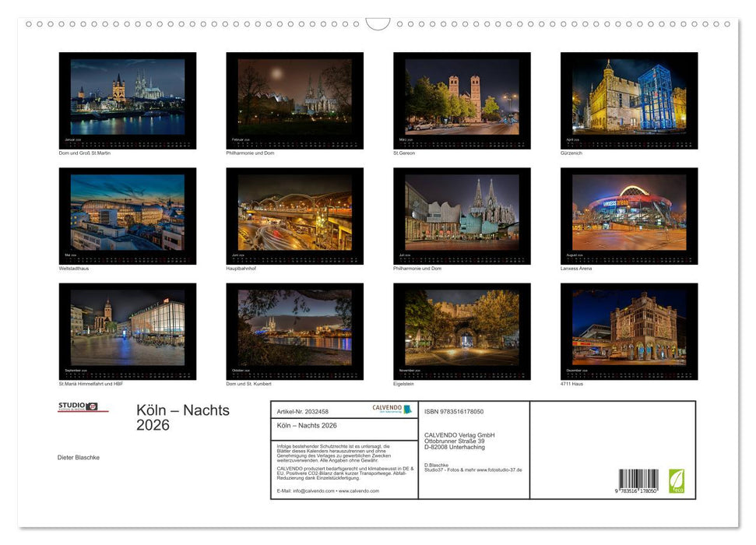Click the CALVENDO wave symbol beside the logo
The width and height of the screenshot is (756, 545).
pos(409,410)
